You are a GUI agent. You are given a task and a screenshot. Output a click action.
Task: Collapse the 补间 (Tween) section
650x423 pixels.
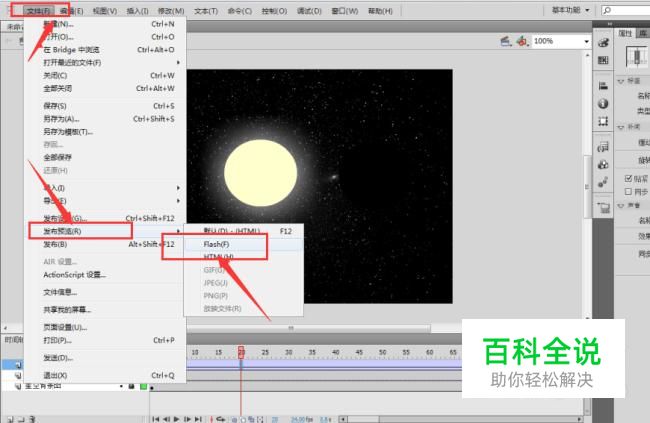tap(621, 127)
